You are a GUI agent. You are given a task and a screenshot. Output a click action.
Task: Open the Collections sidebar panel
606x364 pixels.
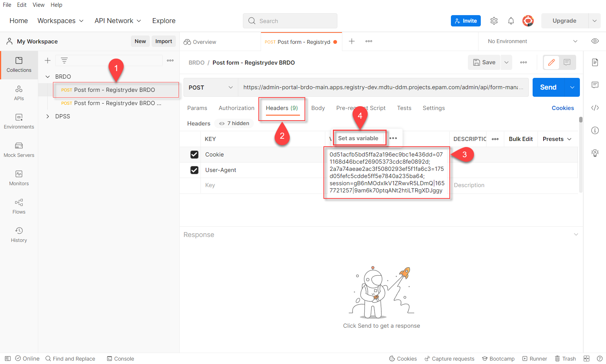(19, 65)
